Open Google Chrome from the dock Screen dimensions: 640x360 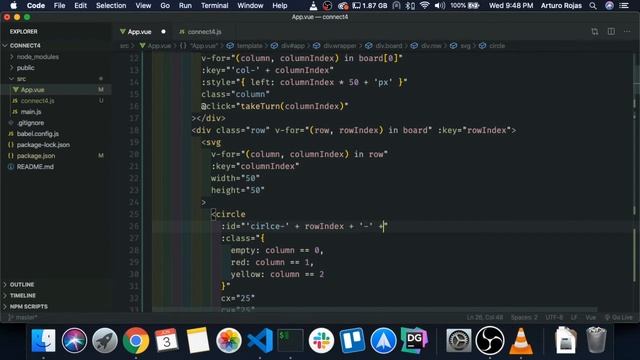tap(136, 340)
